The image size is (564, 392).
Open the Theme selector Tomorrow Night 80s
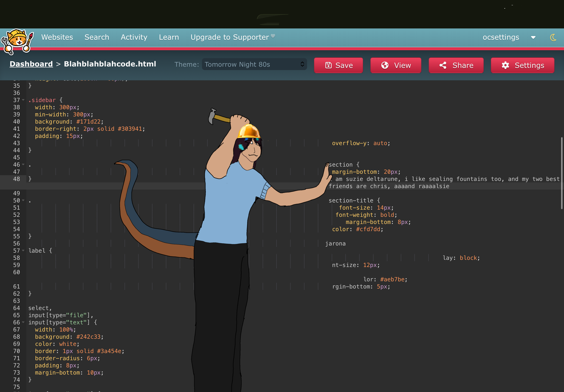[x=254, y=64]
